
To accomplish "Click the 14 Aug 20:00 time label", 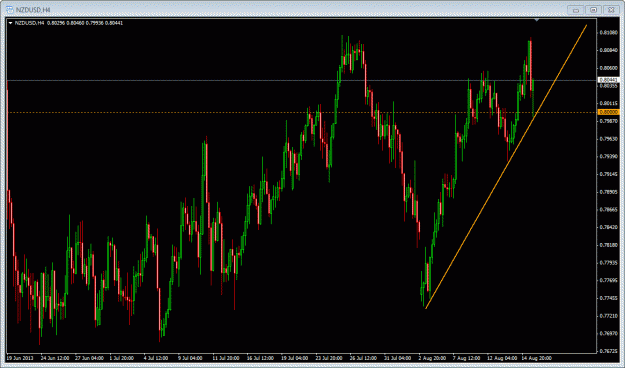I will pyautogui.click(x=537, y=358).
